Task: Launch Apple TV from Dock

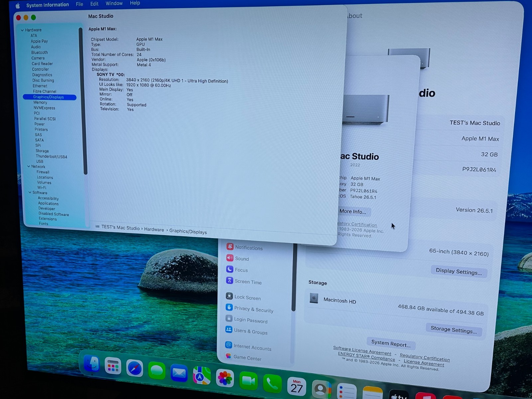Action: [x=398, y=395]
